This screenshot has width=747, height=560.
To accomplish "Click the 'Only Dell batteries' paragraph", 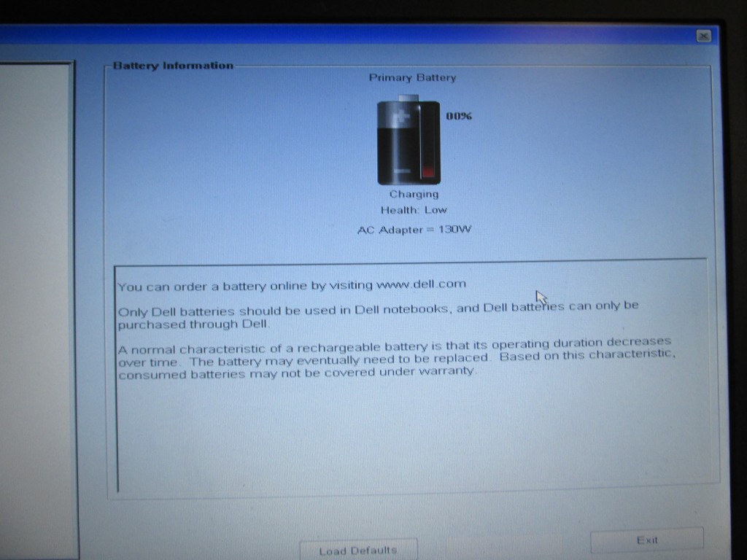I will pyautogui.click(x=378, y=316).
